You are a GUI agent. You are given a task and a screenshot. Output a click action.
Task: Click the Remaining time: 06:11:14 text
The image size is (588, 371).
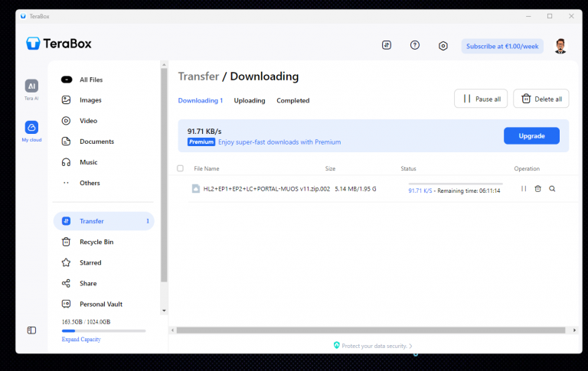[x=469, y=190]
